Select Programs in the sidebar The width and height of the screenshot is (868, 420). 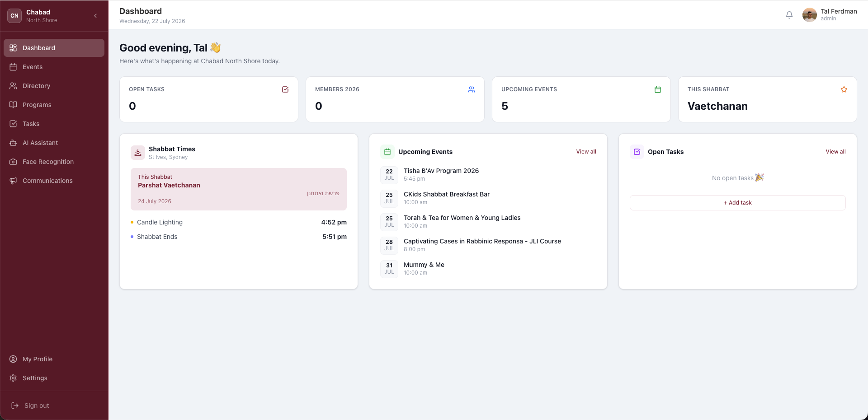54,105
